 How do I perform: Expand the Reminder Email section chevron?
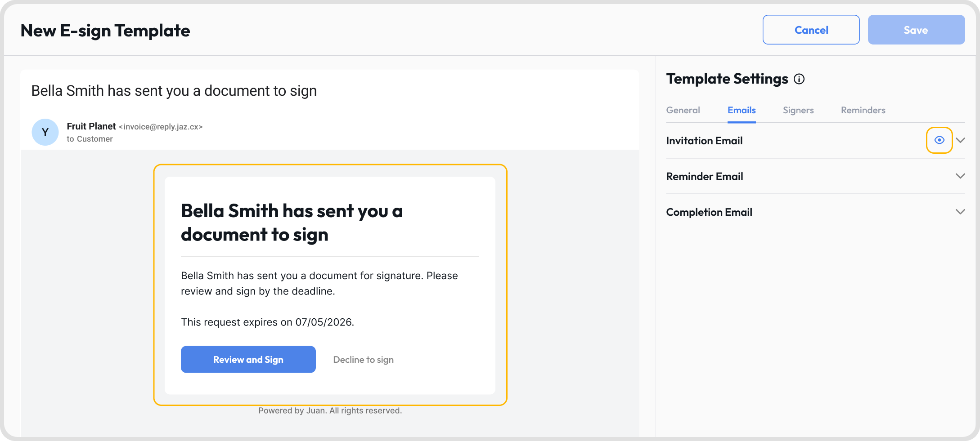click(x=960, y=176)
